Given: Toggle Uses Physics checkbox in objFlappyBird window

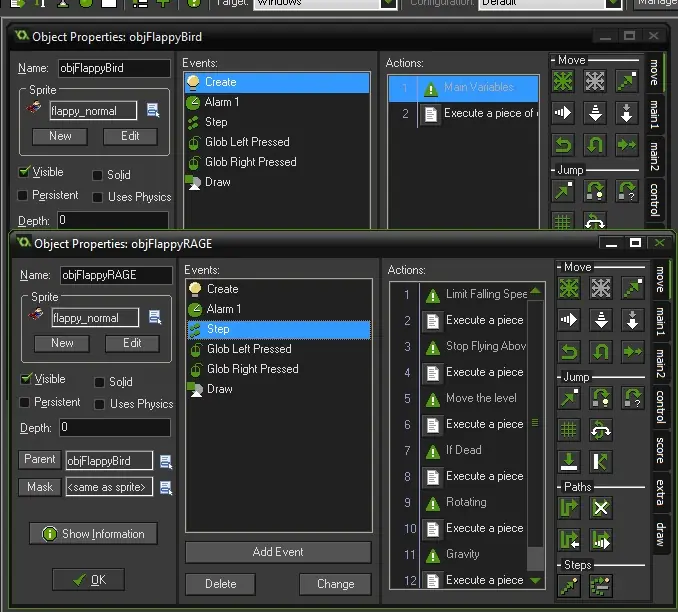Looking at the screenshot, I should 97,198.
